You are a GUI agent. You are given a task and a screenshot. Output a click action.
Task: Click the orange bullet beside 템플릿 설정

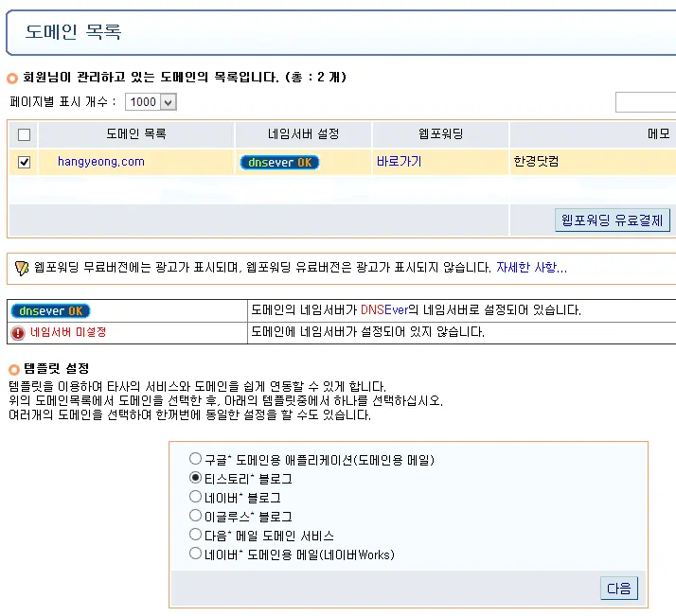[14, 370]
